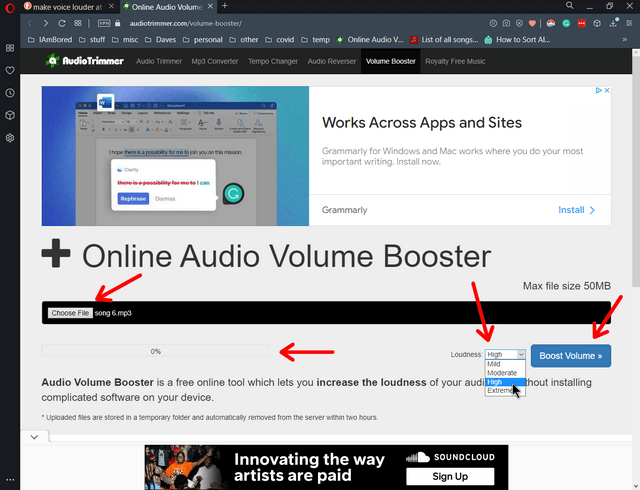Open 'List of all songs...' bookmark
The image size is (640, 490).
point(444,40)
